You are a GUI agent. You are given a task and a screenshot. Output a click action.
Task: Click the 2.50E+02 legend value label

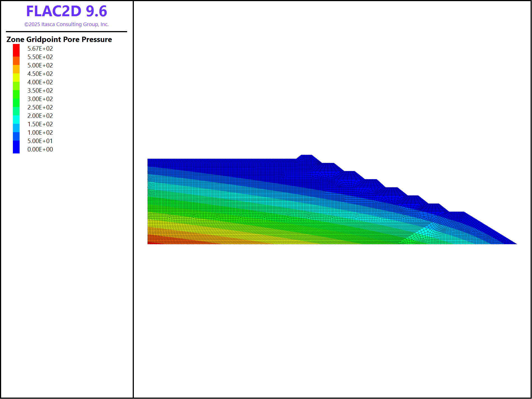[x=40, y=108]
